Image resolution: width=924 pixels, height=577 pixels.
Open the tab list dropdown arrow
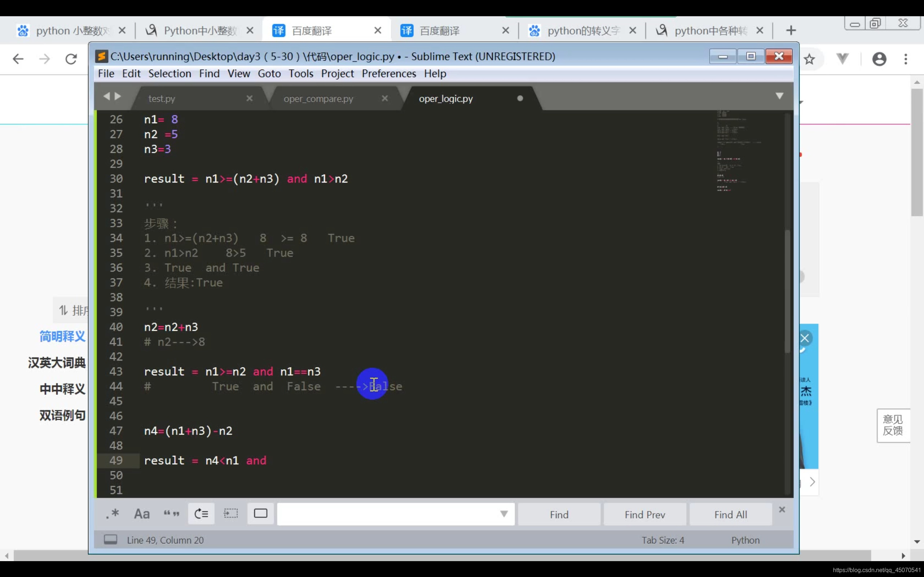779,96
